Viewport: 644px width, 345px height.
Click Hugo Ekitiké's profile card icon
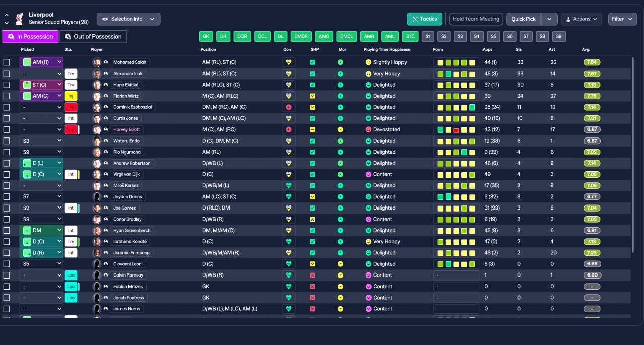pyautogui.click(x=106, y=85)
